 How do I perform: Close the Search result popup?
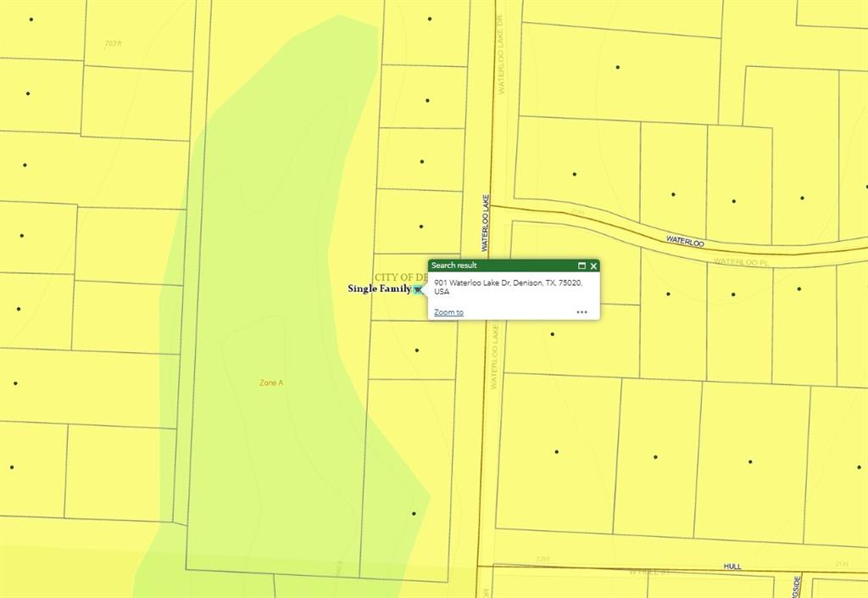click(593, 265)
